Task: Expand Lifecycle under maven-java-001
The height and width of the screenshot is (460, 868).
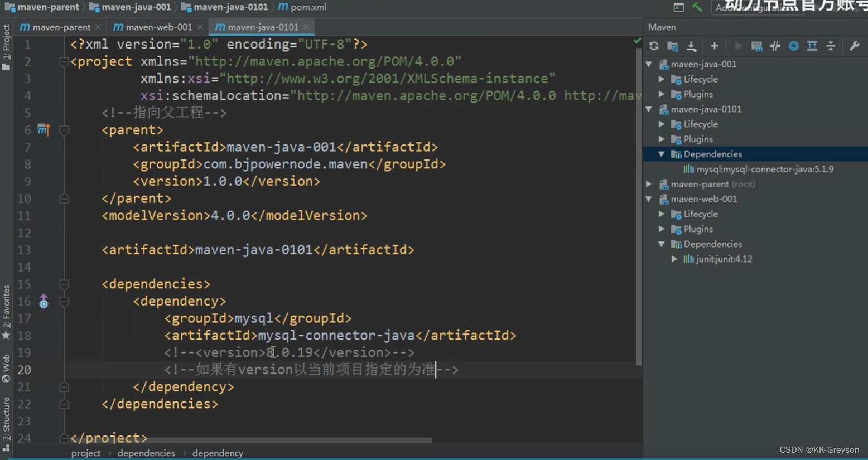Action: pyautogui.click(x=662, y=79)
